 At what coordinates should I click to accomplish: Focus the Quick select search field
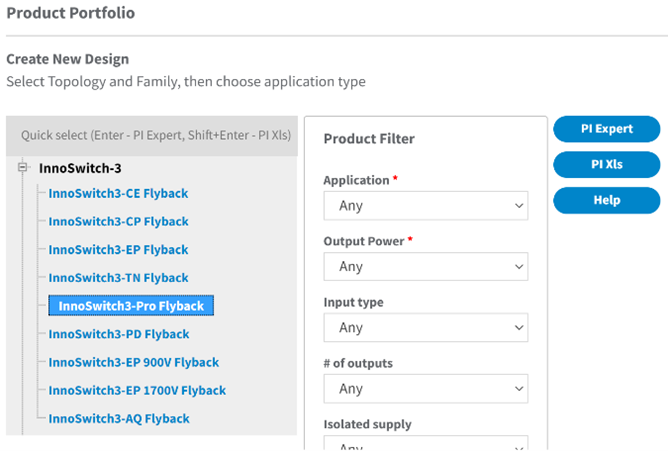click(x=152, y=135)
